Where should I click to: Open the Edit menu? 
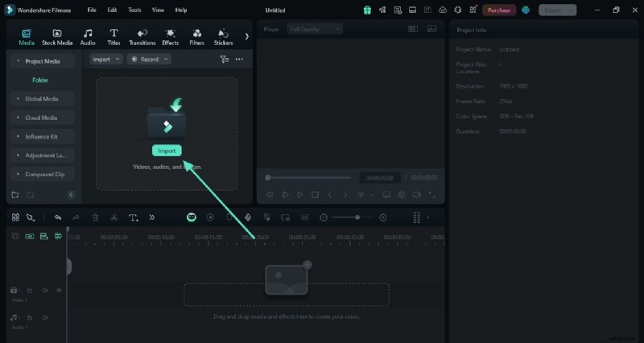coord(112,10)
